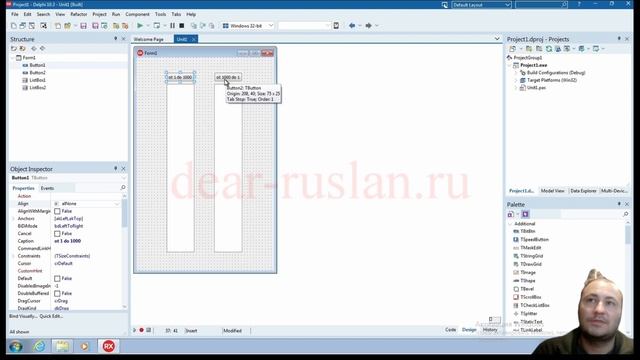Switch to the Code view tab
This screenshot has height=360, width=640.
click(451, 330)
